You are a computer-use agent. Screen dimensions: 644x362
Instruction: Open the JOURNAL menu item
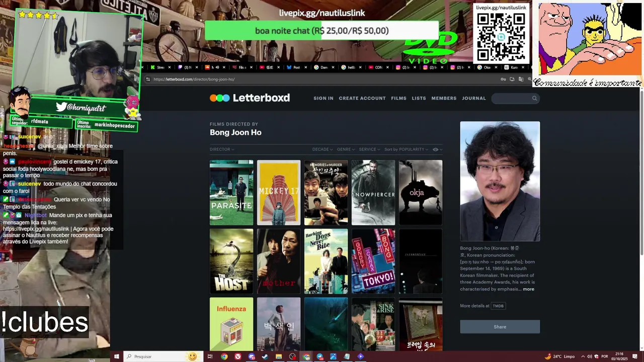tap(474, 98)
